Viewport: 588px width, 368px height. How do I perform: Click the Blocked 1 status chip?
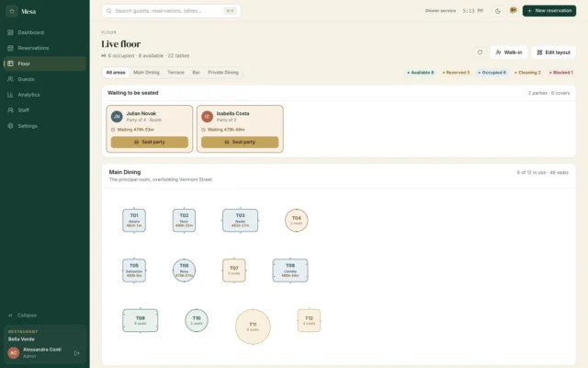click(x=561, y=73)
